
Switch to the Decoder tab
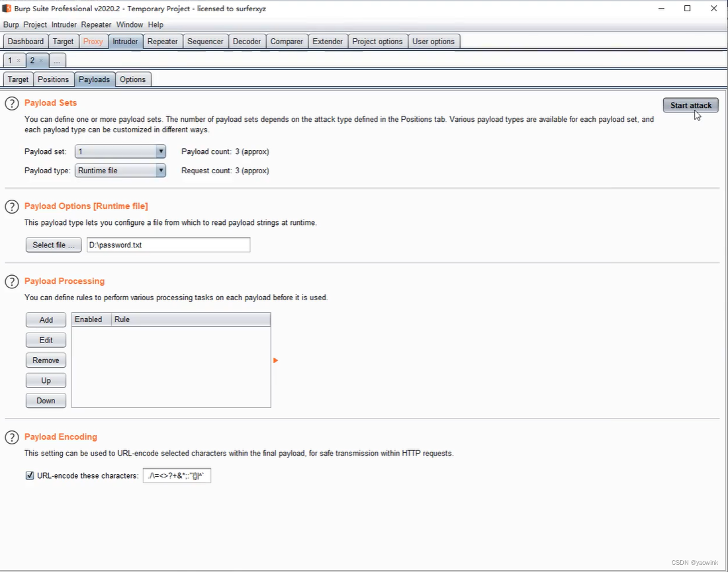tap(247, 41)
